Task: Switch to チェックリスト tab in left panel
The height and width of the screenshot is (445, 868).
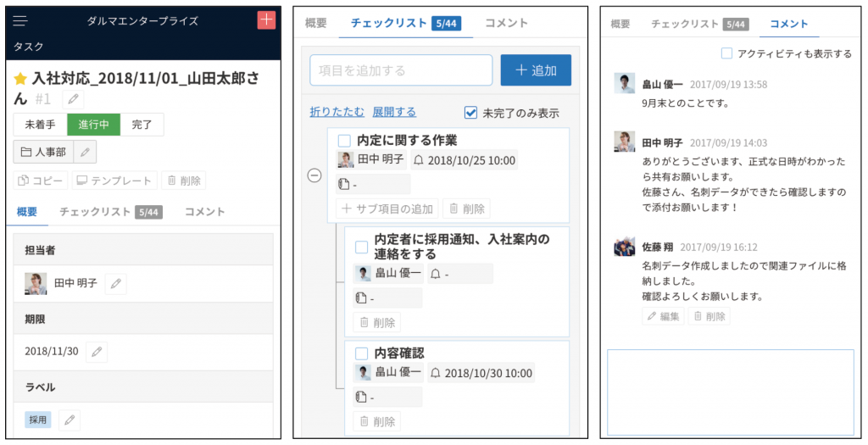Action: click(95, 212)
